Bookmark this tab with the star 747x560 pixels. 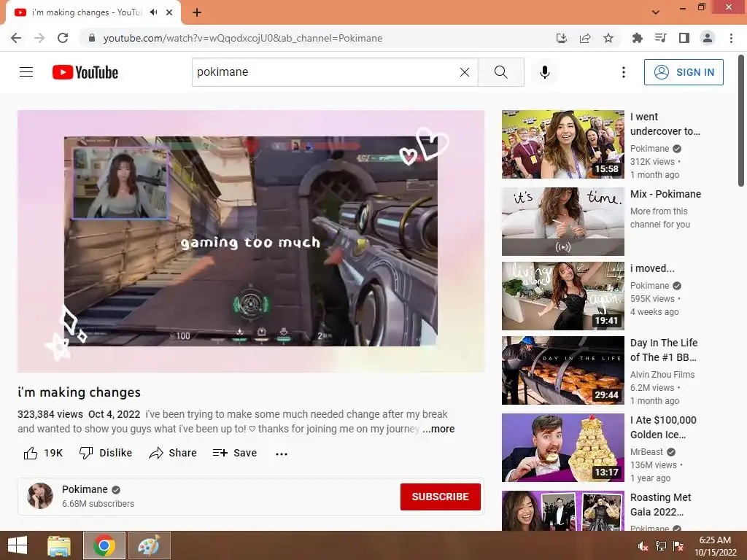click(x=608, y=38)
